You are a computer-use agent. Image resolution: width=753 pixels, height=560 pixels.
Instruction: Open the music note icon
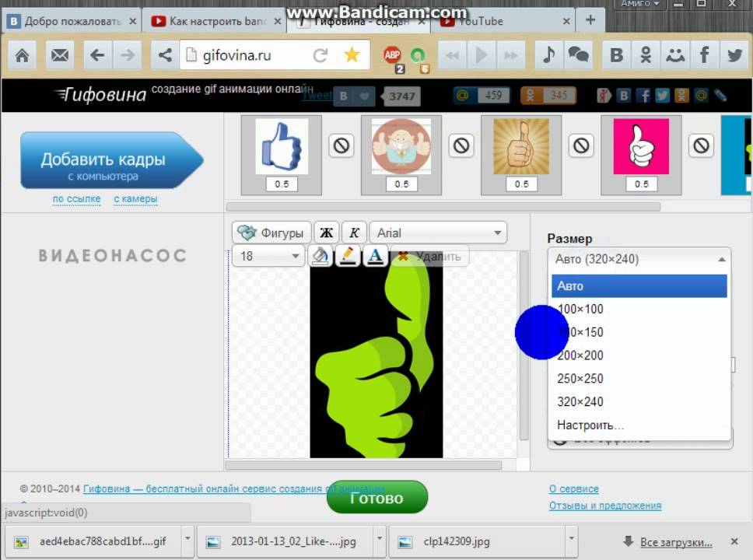pos(549,55)
